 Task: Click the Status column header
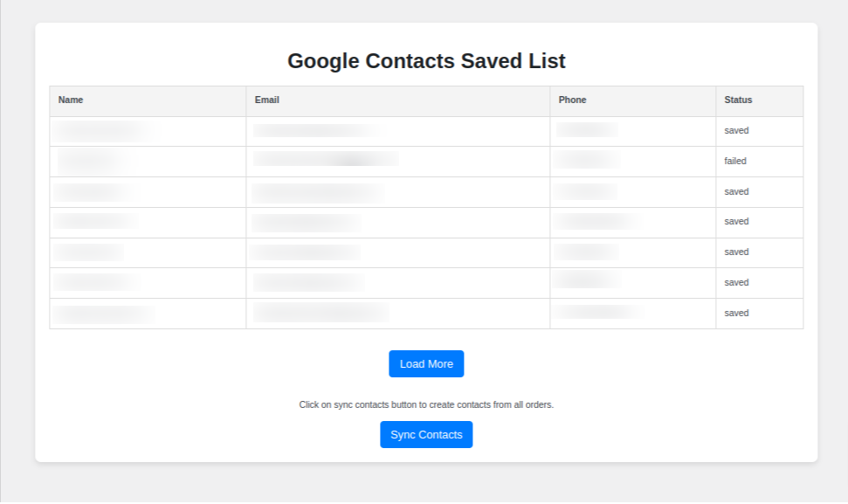click(x=738, y=100)
